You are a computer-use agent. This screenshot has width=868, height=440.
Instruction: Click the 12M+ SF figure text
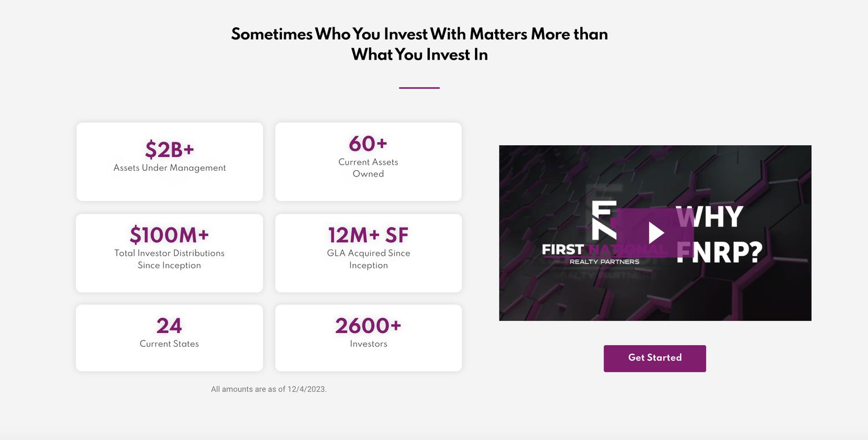pyautogui.click(x=368, y=235)
